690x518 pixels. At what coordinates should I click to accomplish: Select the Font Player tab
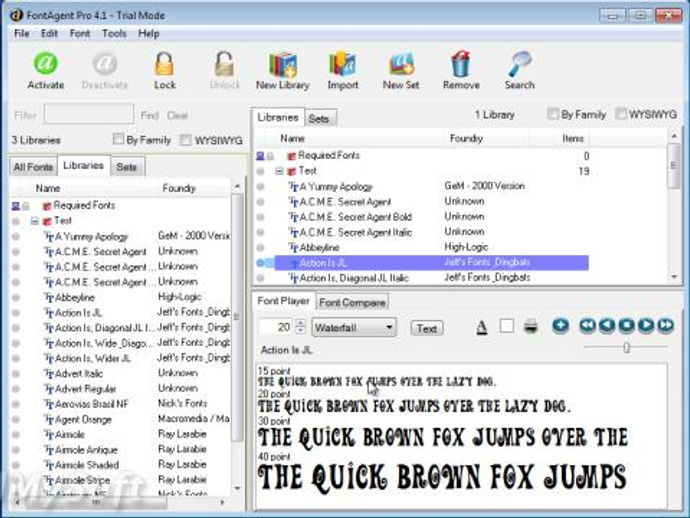tap(283, 301)
